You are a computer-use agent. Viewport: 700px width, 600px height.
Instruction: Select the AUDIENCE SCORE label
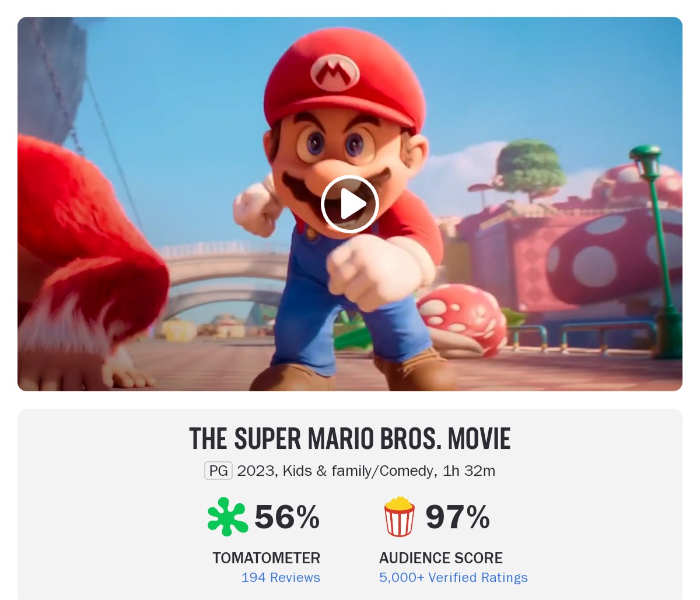tap(441, 558)
